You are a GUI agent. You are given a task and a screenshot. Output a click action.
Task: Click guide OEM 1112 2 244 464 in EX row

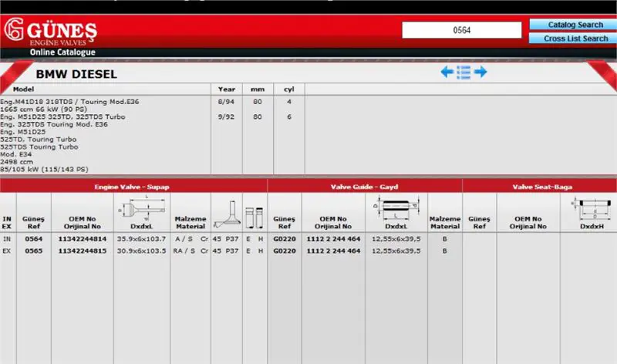[333, 251]
